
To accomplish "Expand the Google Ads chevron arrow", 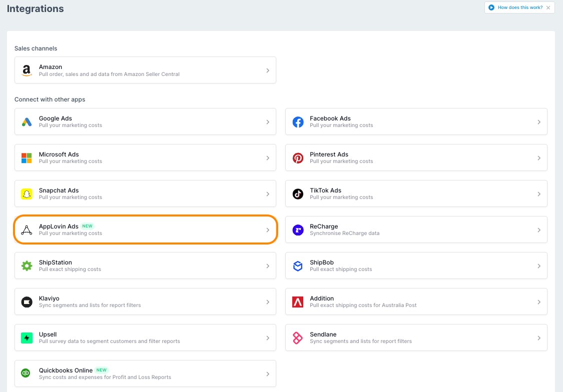I will (268, 122).
